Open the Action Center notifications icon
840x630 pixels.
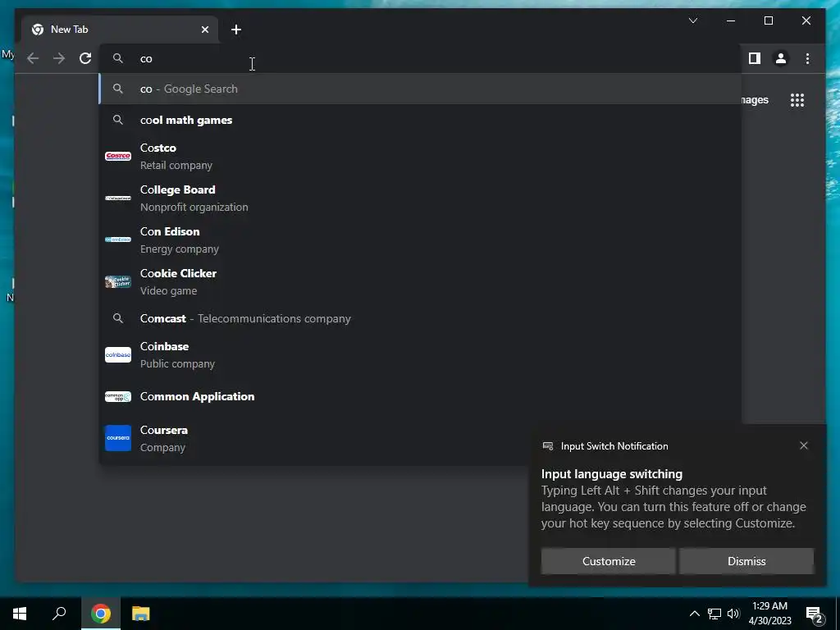815,614
